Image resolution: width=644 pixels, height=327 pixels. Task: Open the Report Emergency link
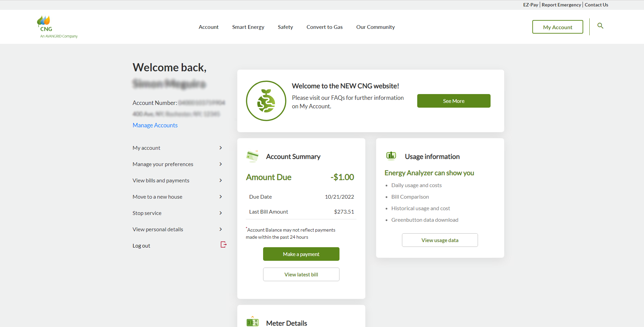pyautogui.click(x=561, y=5)
